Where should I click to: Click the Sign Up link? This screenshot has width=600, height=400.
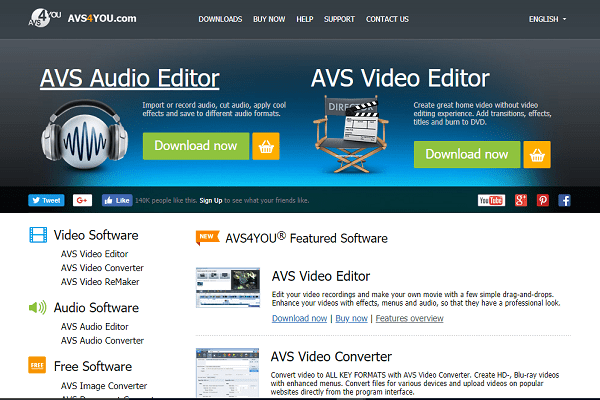click(x=211, y=201)
